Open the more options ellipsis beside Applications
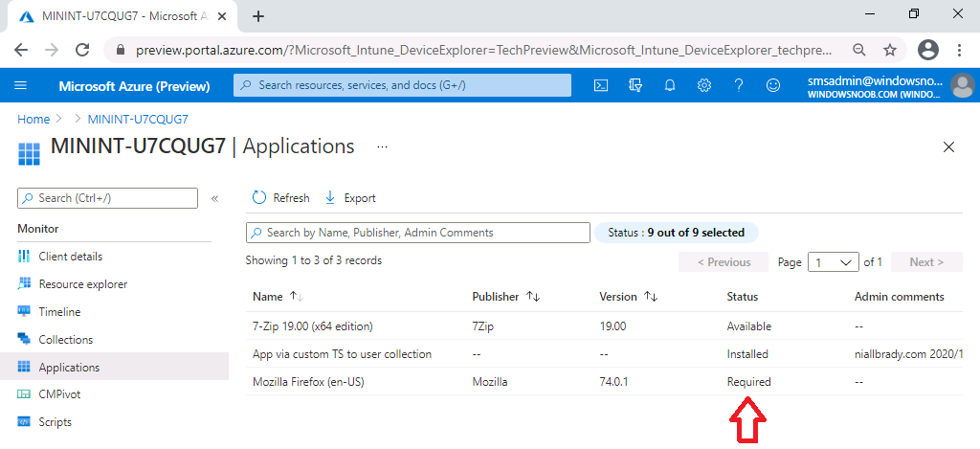This screenshot has height=449, width=980. point(383,147)
